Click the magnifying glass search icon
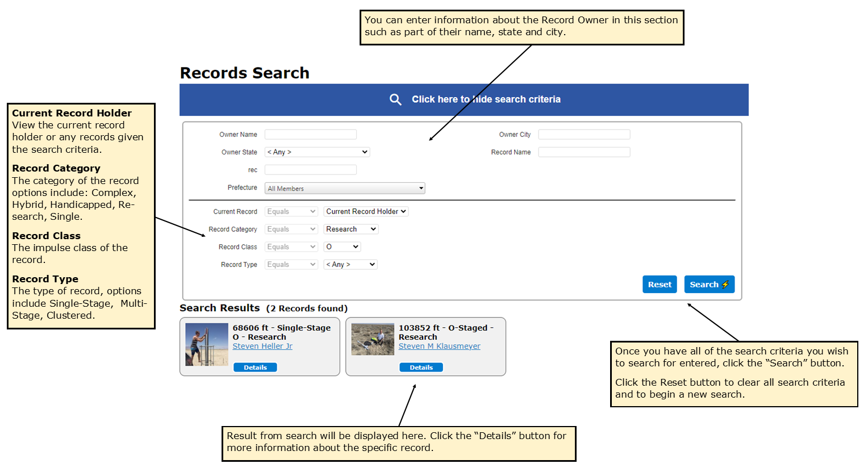Image resolution: width=868 pixels, height=476 pixels. tap(396, 99)
